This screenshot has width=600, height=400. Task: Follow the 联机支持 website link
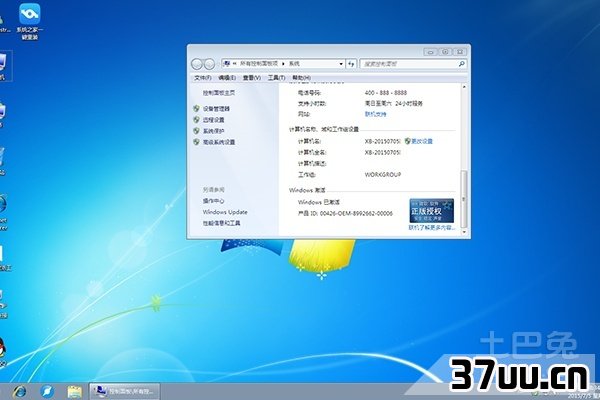point(375,114)
